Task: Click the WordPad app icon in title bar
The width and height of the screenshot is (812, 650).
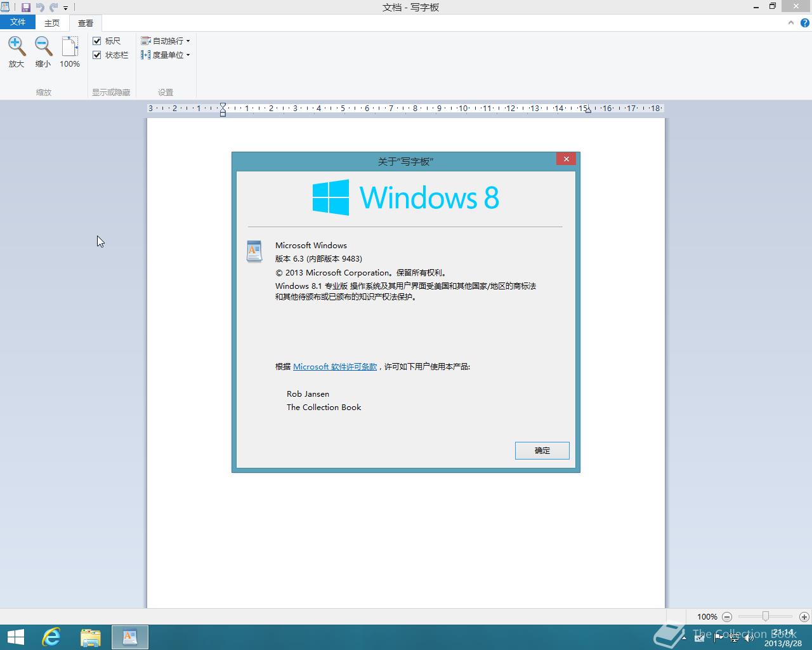Action: (5, 7)
